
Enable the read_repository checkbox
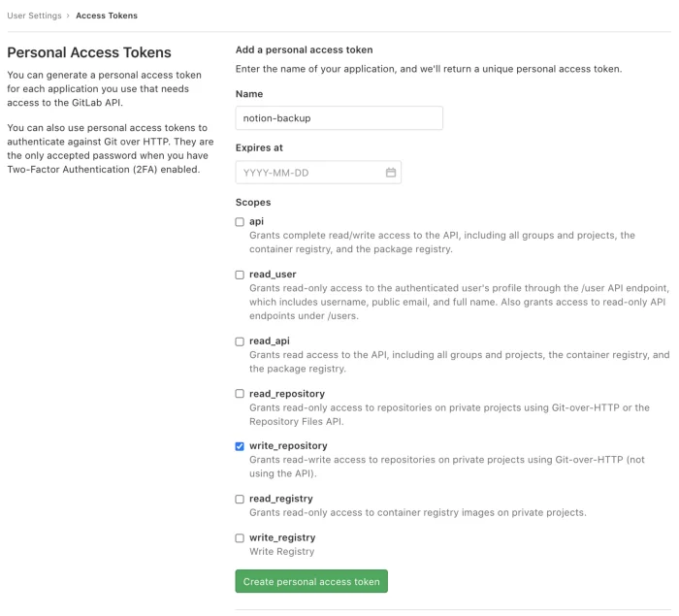coord(240,394)
